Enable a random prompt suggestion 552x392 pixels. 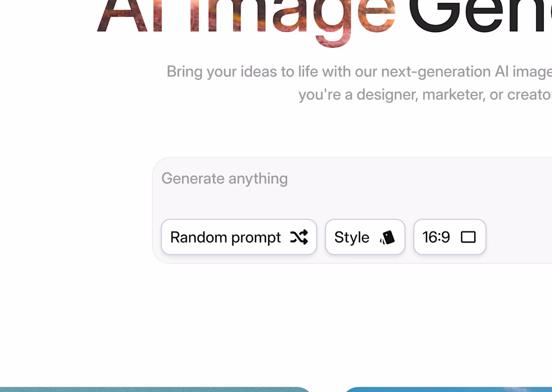(x=238, y=237)
